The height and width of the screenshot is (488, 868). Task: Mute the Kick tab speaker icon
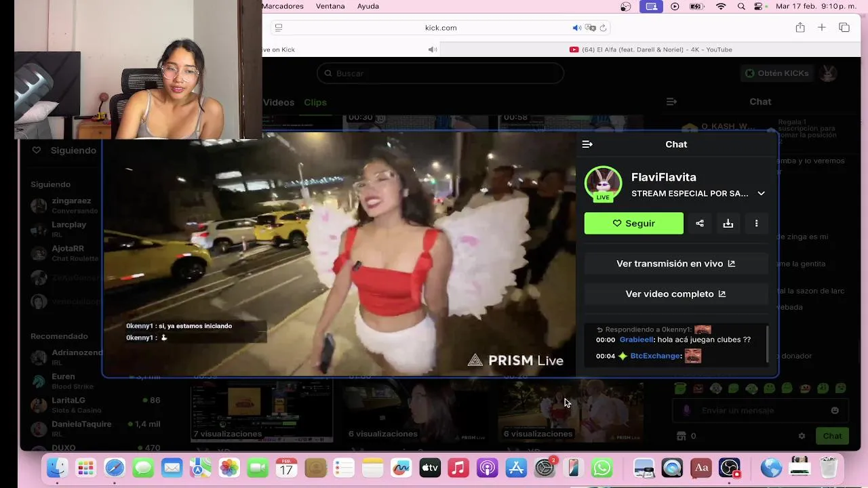click(432, 49)
